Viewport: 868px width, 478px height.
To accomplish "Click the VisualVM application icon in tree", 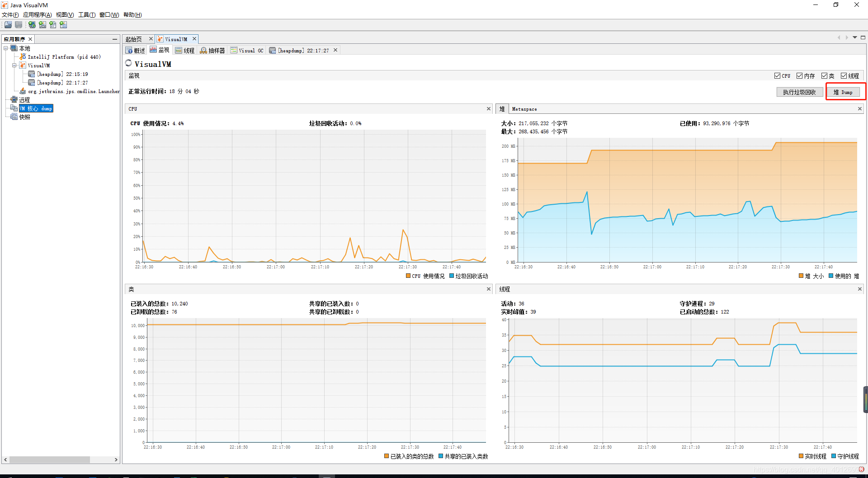I will [x=23, y=66].
